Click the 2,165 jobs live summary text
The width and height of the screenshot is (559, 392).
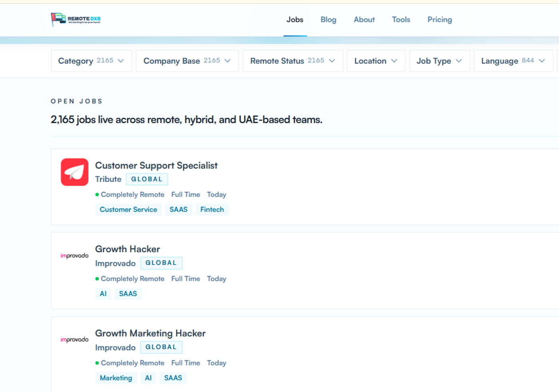(186, 120)
